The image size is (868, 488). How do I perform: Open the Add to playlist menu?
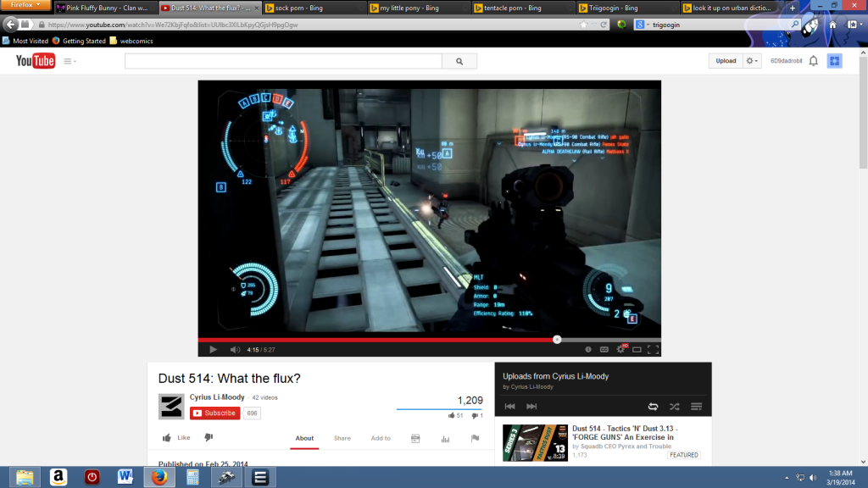[381, 438]
